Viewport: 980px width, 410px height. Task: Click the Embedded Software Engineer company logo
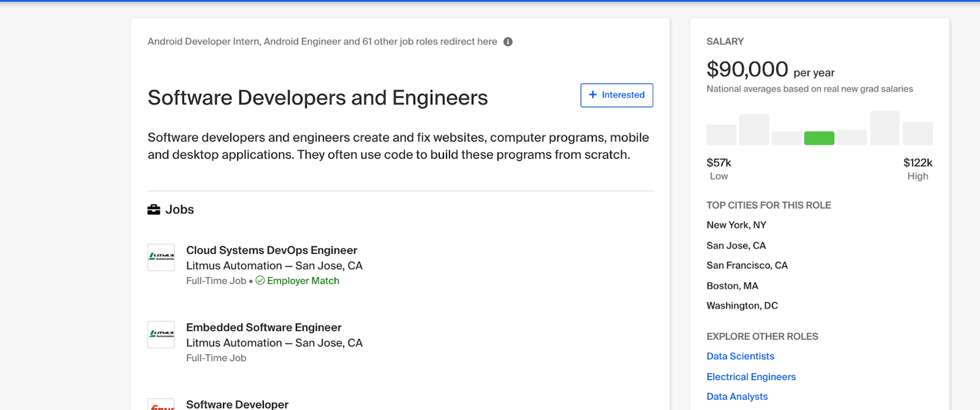click(x=161, y=334)
